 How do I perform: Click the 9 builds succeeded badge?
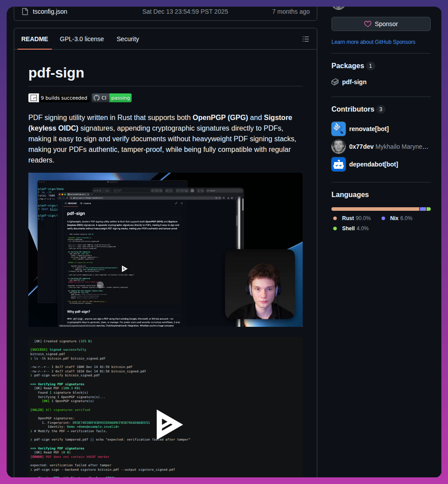click(58, 98)
